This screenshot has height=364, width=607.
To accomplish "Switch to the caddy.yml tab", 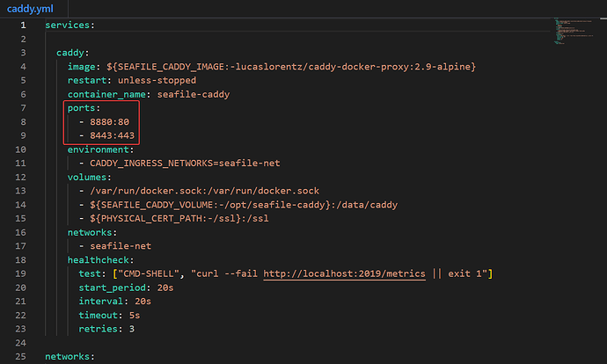I will [30, 9].
